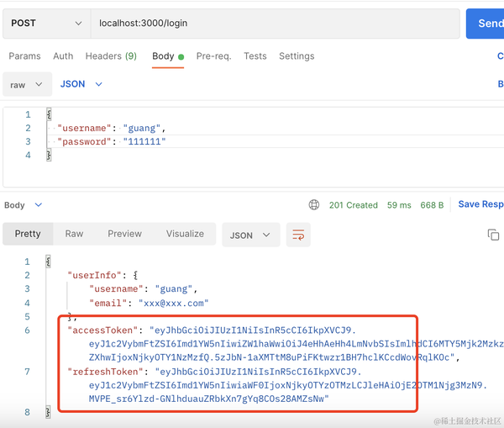Viewport: 504px width, 428px height.
Task: Click the 668 B response size
Action: tap(432, 205)
